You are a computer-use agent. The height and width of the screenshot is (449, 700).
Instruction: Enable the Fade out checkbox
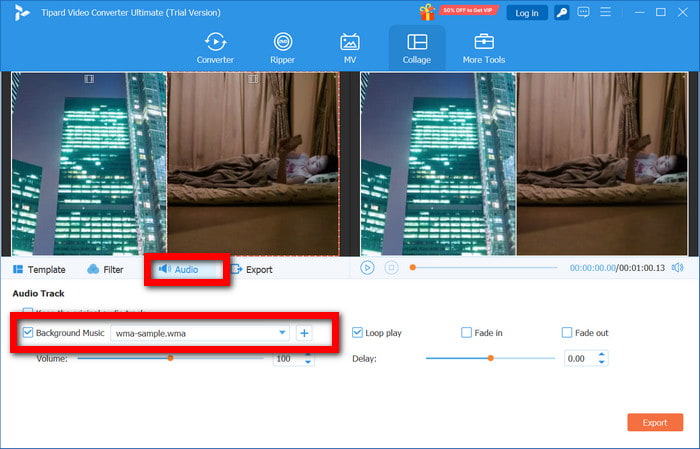tap(567, 332)
